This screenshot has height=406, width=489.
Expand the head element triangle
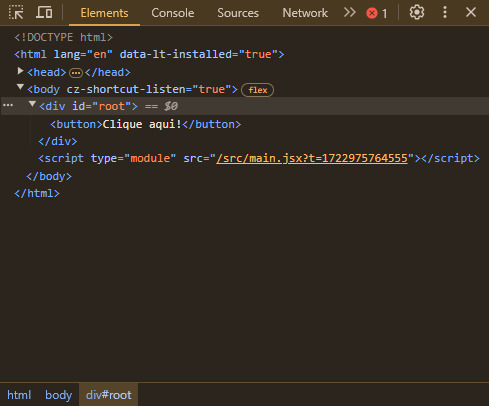(20, 71)
